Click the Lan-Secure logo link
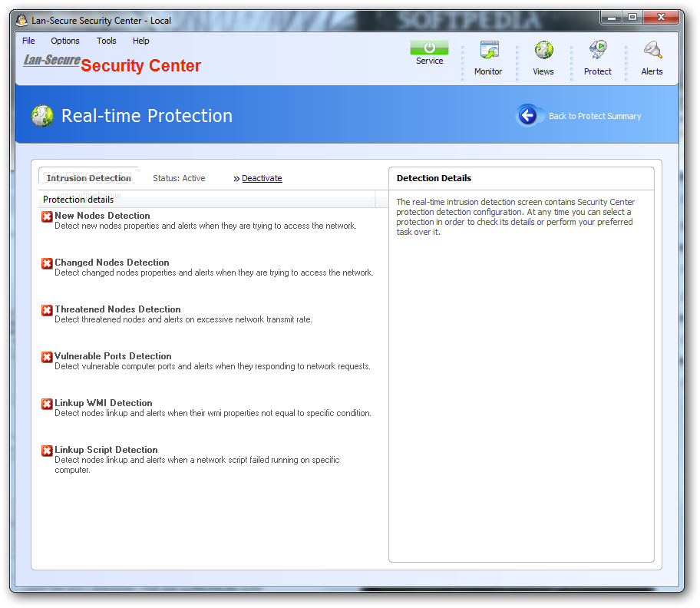Image resolution: width=700 pixels, height=608 pixels. click(51, 60)
